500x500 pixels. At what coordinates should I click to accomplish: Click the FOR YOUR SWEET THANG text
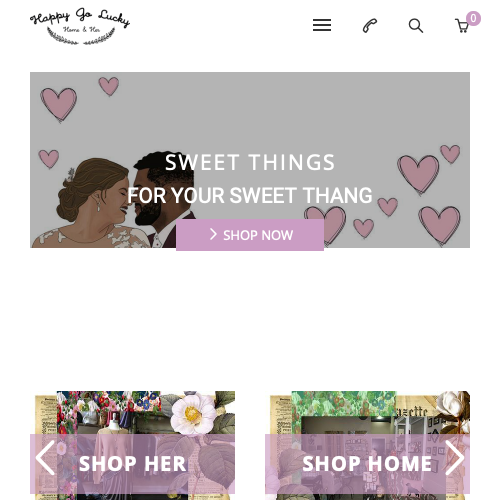point(250,195)
